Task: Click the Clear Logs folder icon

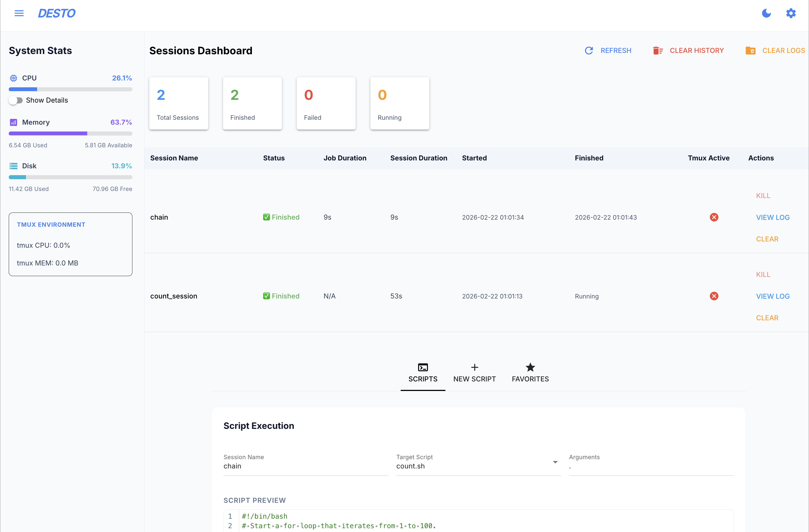Action: point(750,51)
